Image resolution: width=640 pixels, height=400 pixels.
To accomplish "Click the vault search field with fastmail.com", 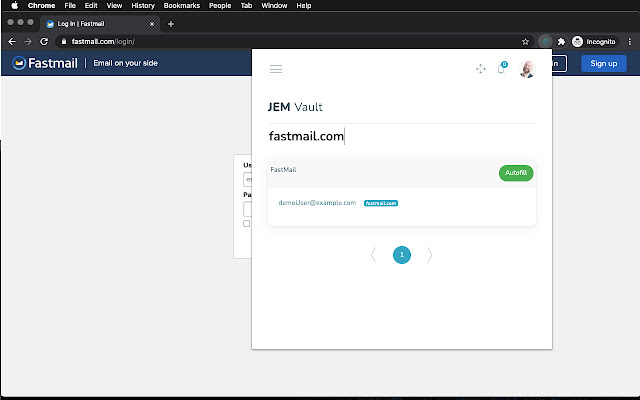I will (x=400, y=137).
